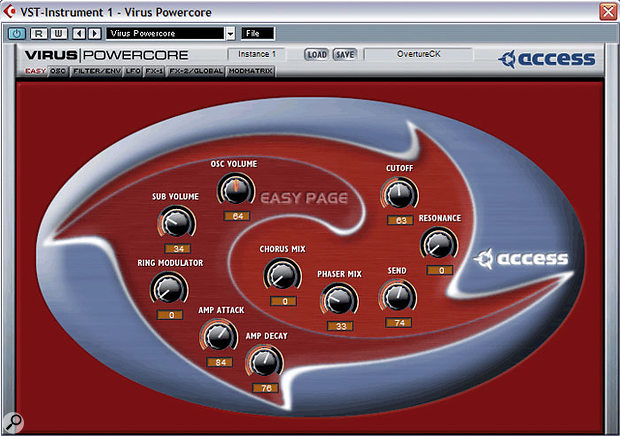620x436 pixels.
Task: Click the OSC VOLUME value 64
Action: tap(237, 216)
